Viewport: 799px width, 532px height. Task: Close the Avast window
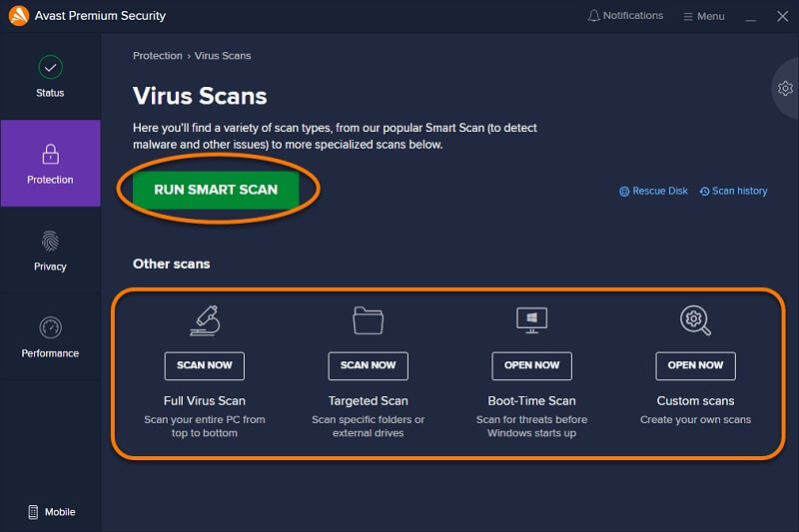click(x=783, y=16)
